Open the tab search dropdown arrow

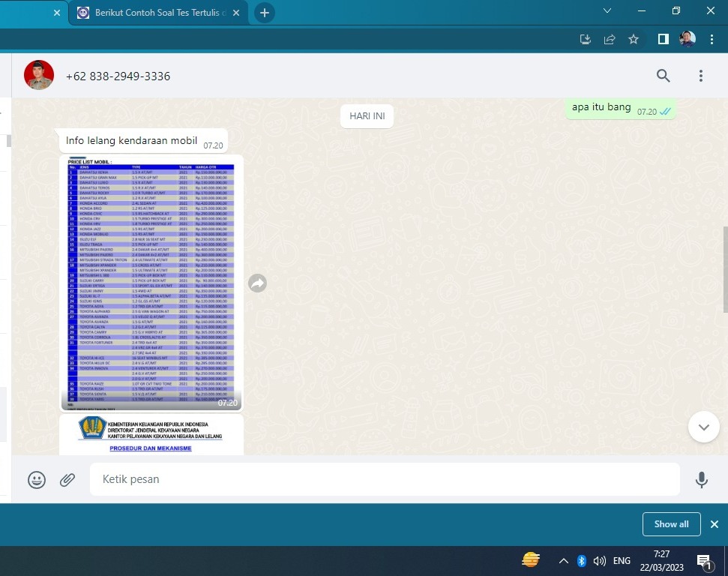click(x=607, y=10)
